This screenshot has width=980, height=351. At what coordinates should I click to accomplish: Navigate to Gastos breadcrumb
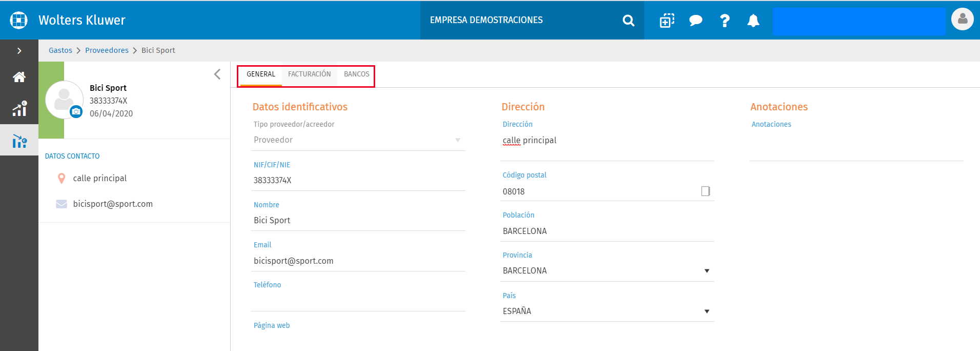pos(60,50)
